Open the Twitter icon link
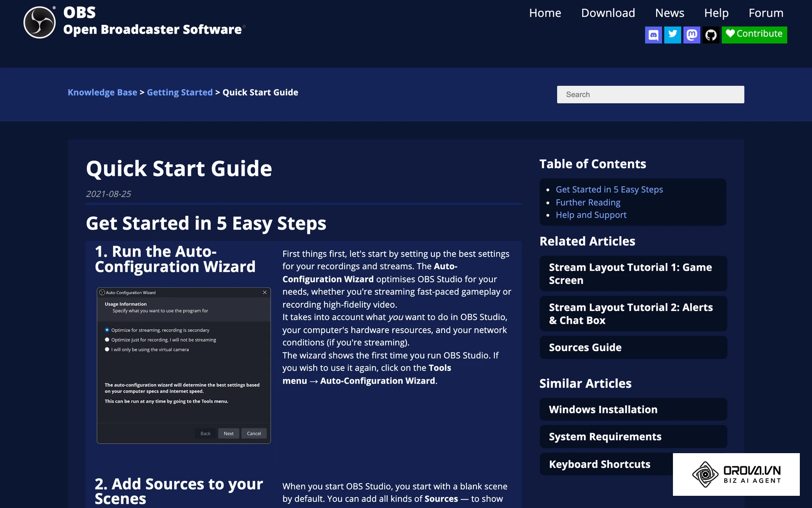Screen dimensions: 812x508 pos(672,35)
